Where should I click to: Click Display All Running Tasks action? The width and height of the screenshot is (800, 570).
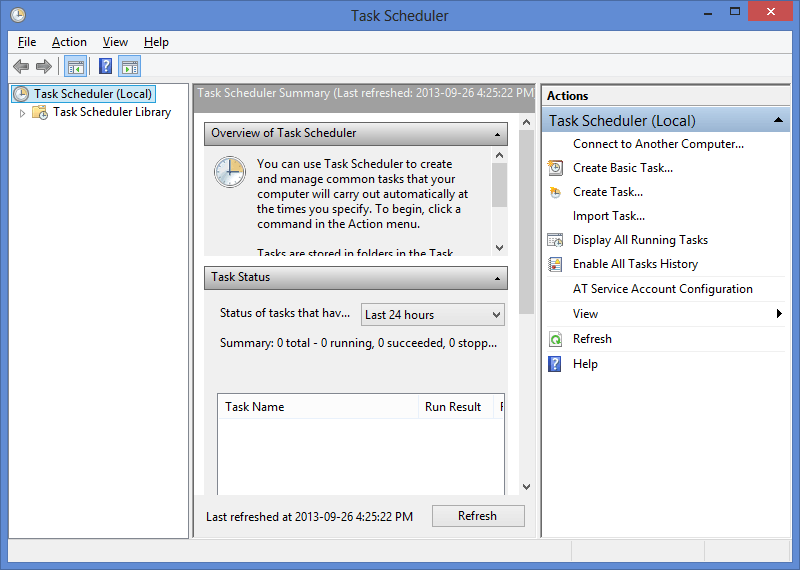click(640, 240)
